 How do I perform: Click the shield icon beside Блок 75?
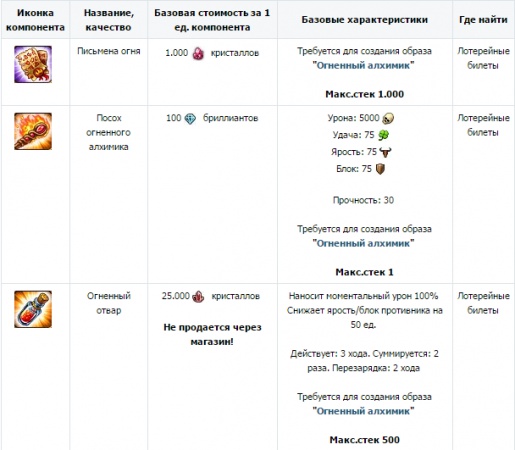380,169
